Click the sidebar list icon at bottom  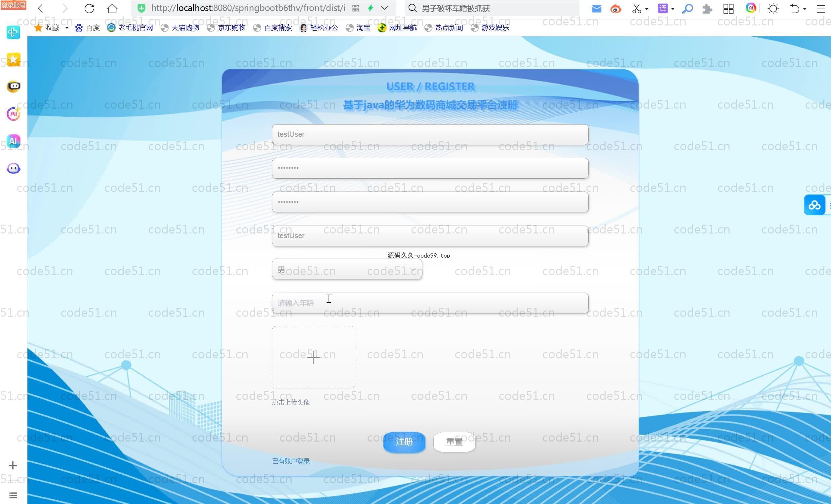point(13,495)
